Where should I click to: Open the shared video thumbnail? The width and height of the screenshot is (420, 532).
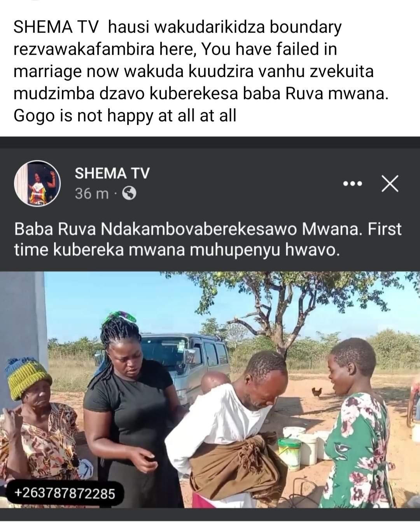[x=210, y=390]
